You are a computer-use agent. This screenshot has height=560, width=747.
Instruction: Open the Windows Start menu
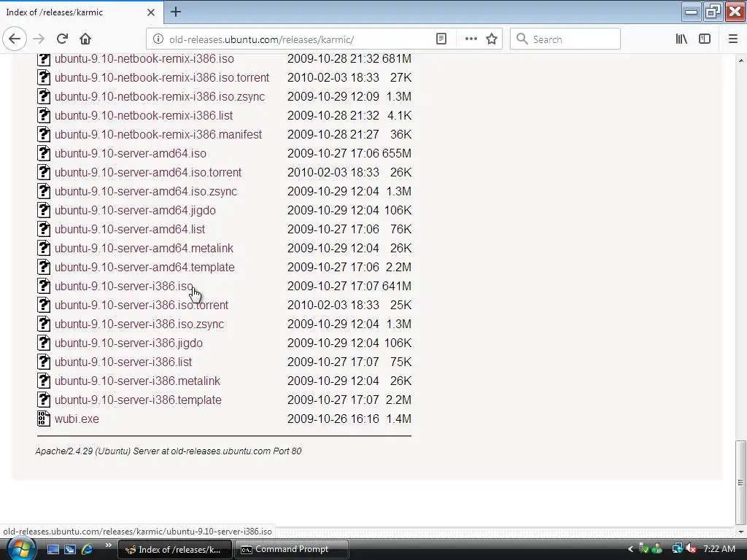click(21, 549)
